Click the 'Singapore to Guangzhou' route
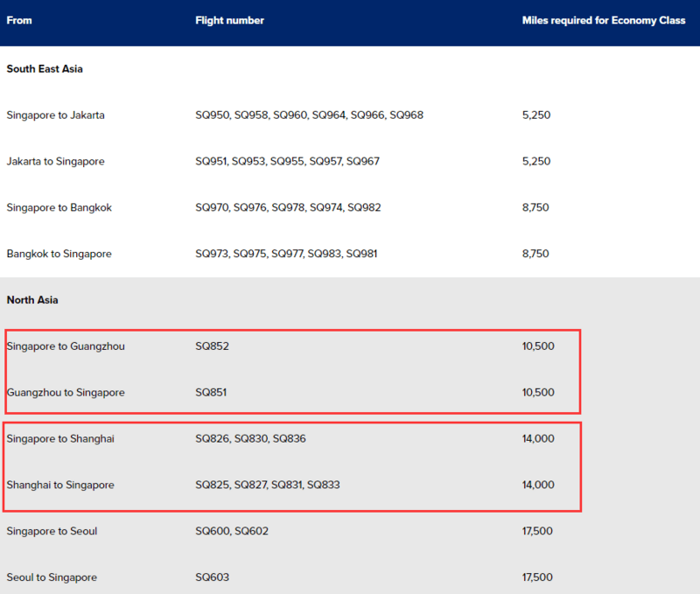The image size is (700, 594). pyautogui.click(x=66, y=346)
